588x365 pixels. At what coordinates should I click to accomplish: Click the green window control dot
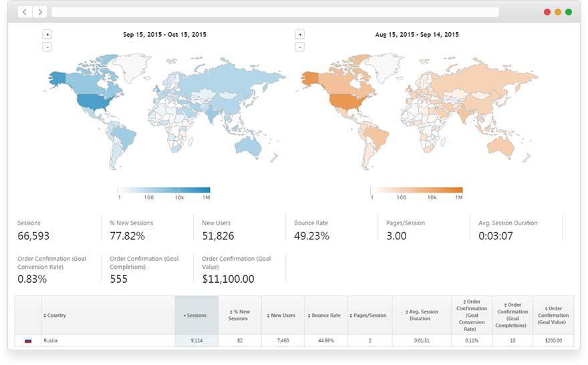coord(569,12)
